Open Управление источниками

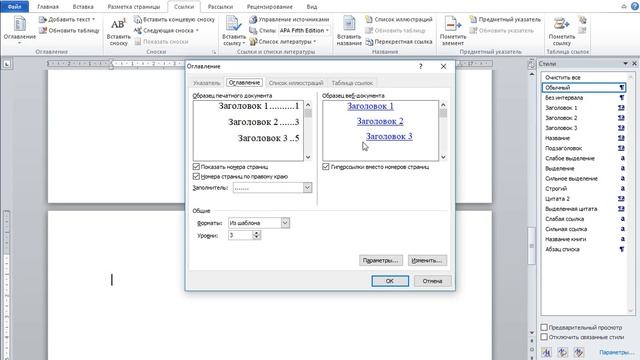pos(289,20)
